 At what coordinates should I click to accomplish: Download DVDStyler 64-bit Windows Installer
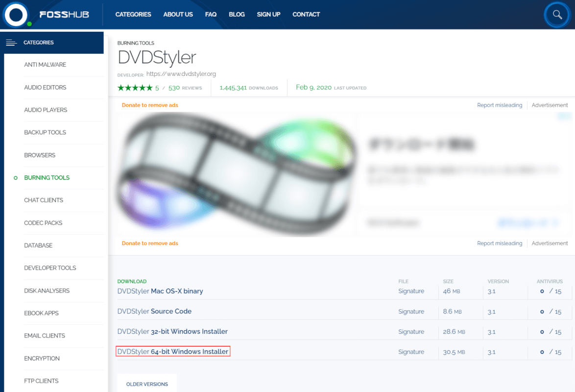tap(173, 352)
